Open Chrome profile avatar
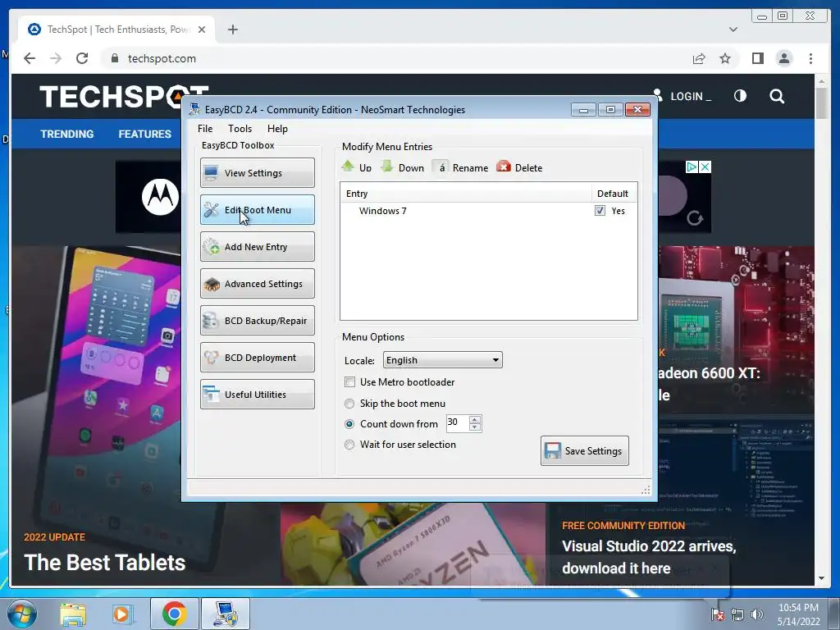This screenshot has height=630, width=840. point(783,58)
